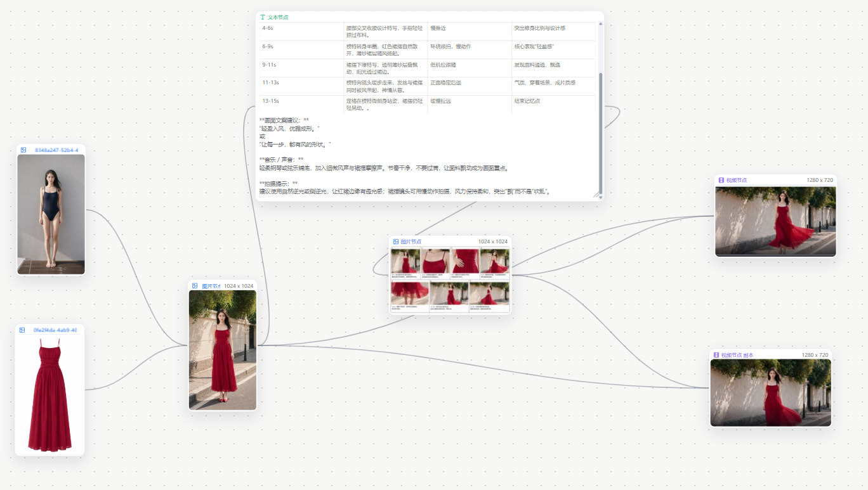The height and width of the screenshot is (490, 868).
Task: Open the storyboard grid image thumbnail
Action: [450, 280]
